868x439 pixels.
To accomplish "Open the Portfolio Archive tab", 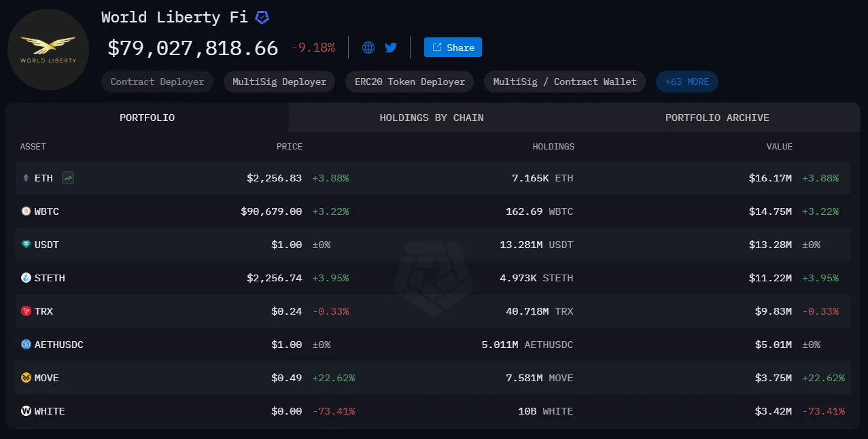I will tap(717, 118).
